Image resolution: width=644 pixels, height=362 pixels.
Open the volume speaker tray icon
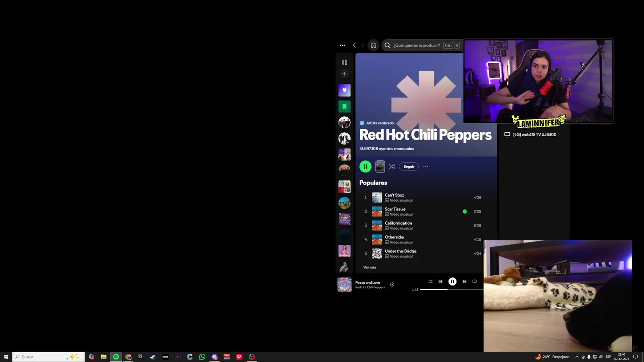point(601,357)
